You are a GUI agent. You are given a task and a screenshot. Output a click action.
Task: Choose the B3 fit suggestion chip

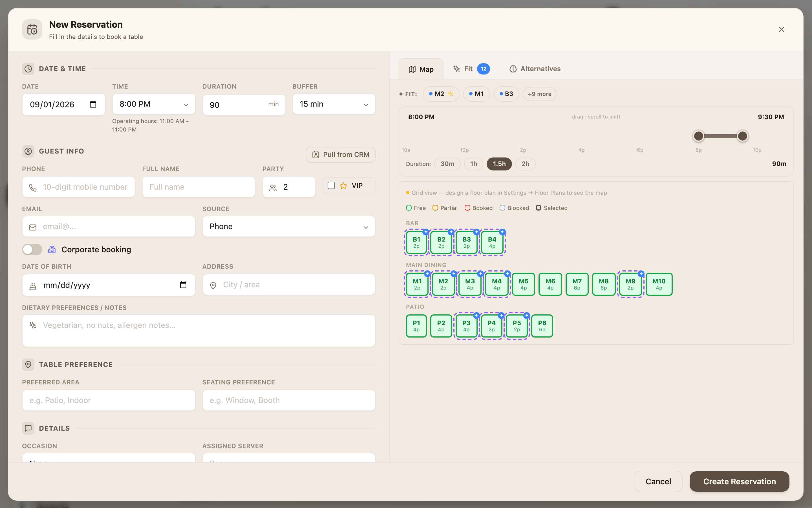pyautogui.click(x=506, y=94)
